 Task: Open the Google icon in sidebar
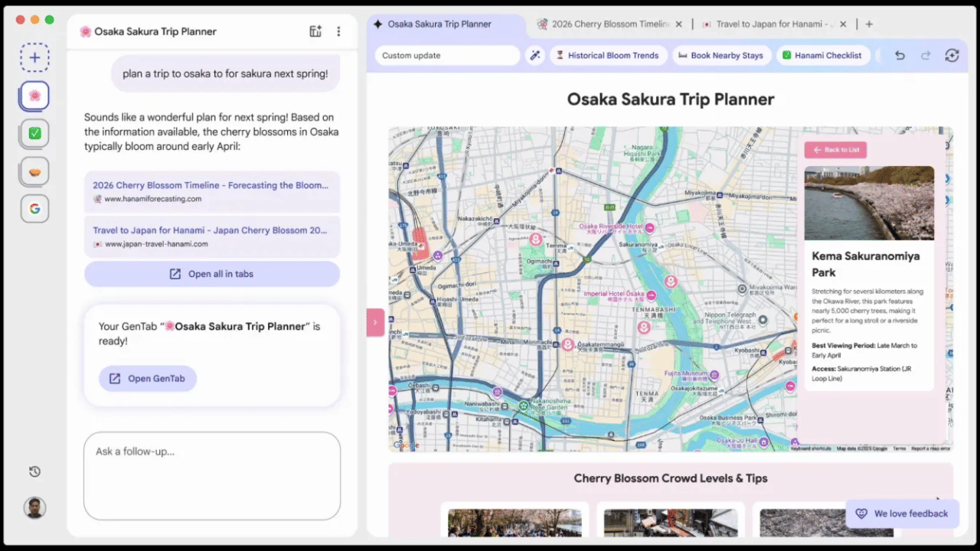pyautogui.click(x=34, y=208)
